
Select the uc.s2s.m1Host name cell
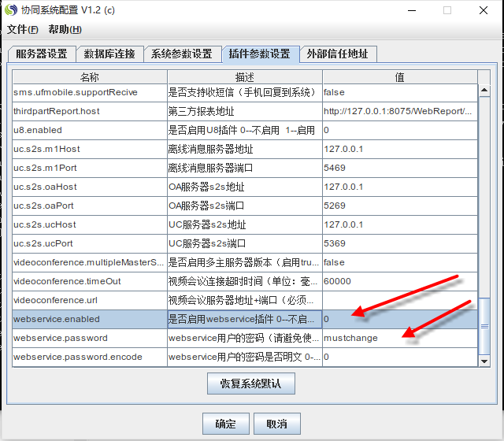tap(90, 149)
